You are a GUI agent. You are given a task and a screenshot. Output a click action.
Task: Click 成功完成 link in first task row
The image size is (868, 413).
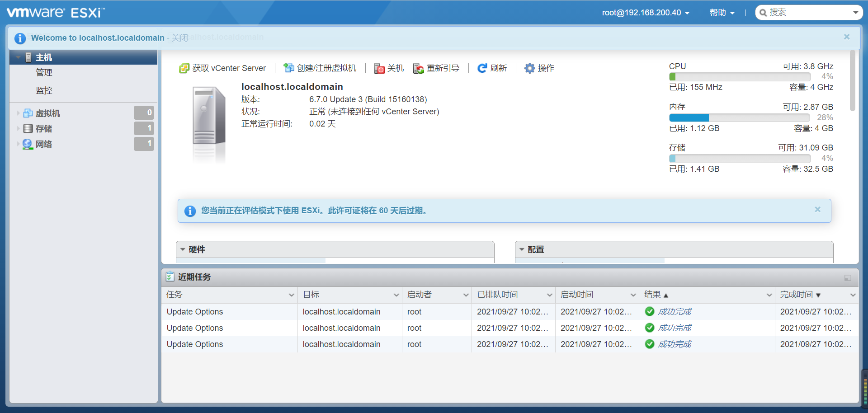click(675, 312)
